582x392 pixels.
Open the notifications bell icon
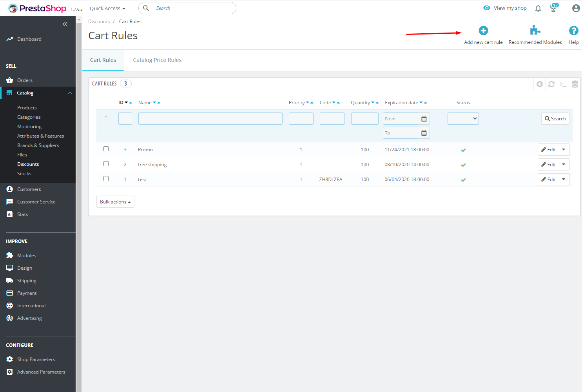(538, 8)
